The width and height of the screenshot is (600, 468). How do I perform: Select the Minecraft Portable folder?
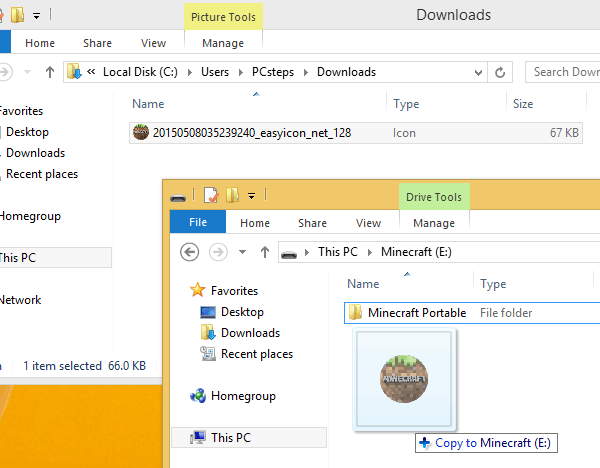click(x=472, y=313)
